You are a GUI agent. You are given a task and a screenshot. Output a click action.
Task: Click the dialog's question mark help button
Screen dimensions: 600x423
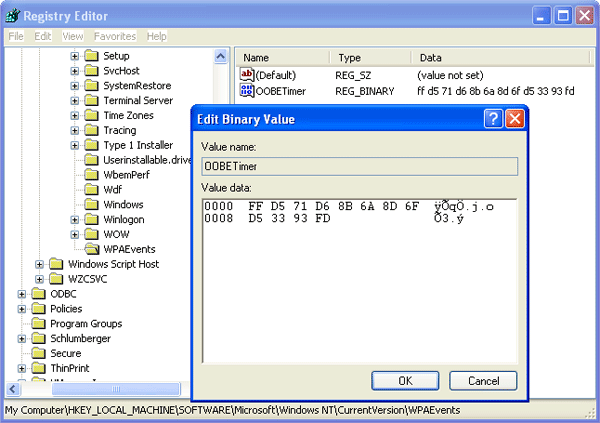tap(493, 119)
